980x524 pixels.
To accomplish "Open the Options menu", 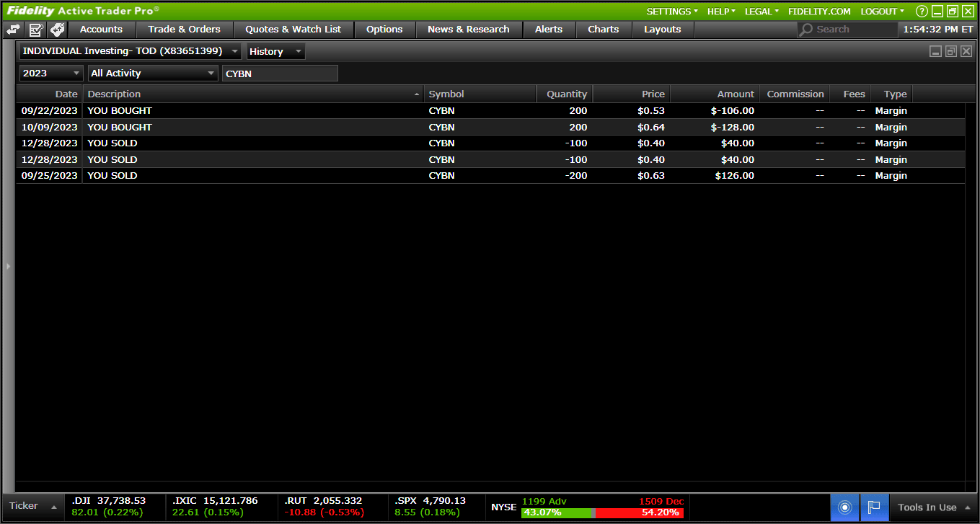I will 384,30.
